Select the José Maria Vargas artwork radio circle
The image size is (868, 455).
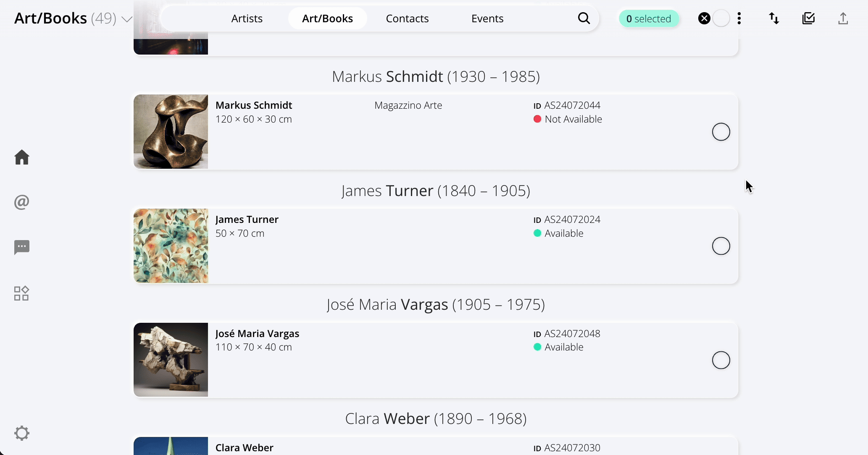click(721, 360)
